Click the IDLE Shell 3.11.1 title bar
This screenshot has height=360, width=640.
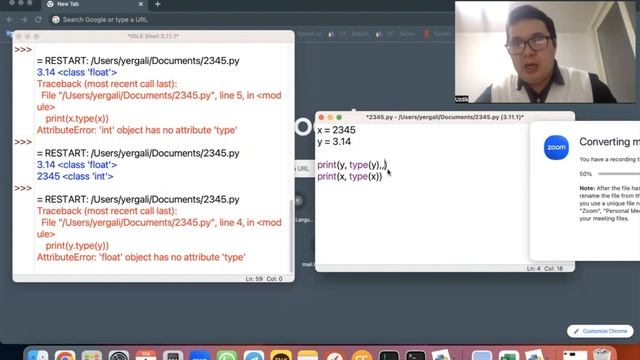153,36
